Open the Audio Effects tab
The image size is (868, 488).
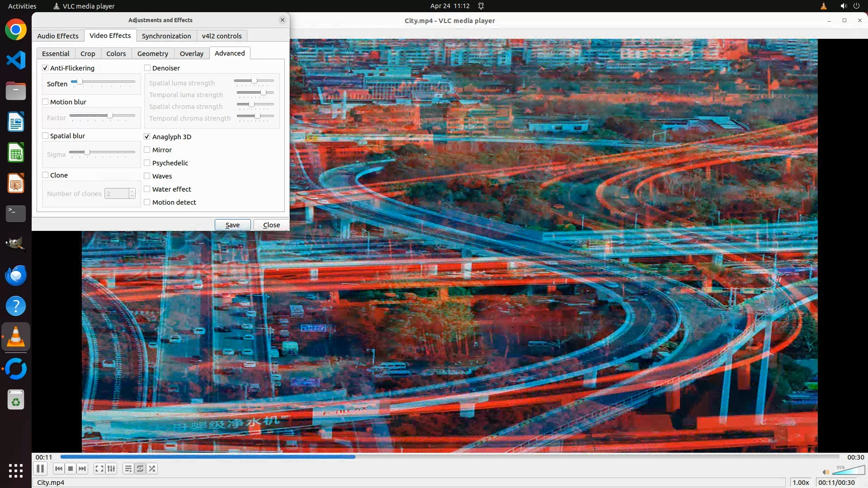[x=57, y=36]
